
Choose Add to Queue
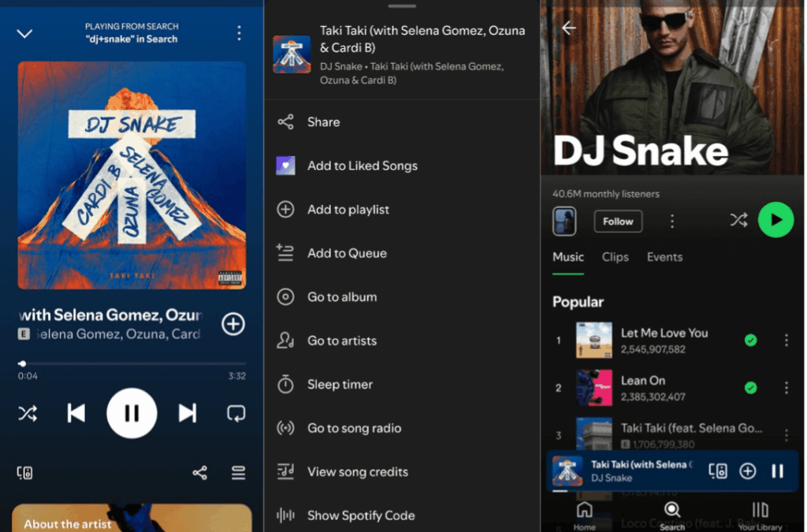click(402, 253)
